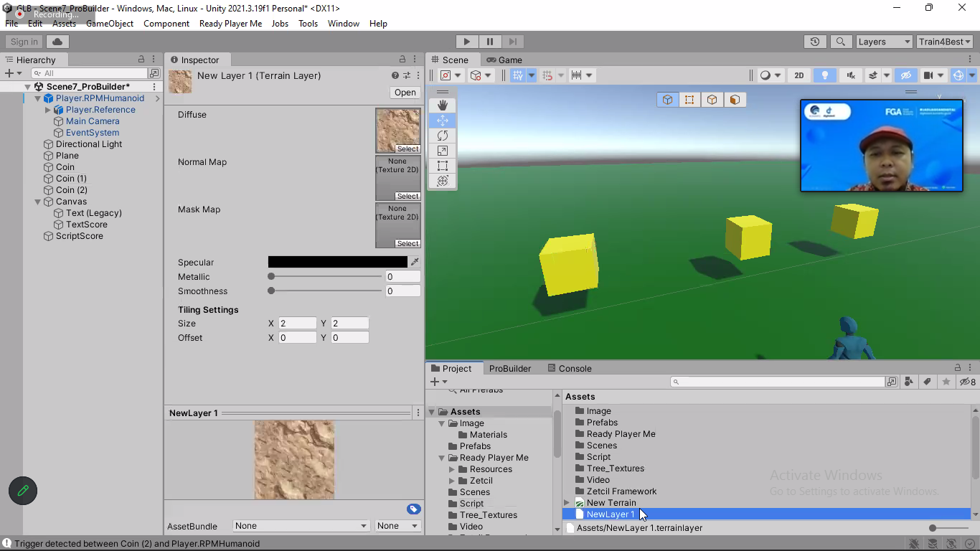Collapse the Canvas hierarchy item

coord(38,202)
